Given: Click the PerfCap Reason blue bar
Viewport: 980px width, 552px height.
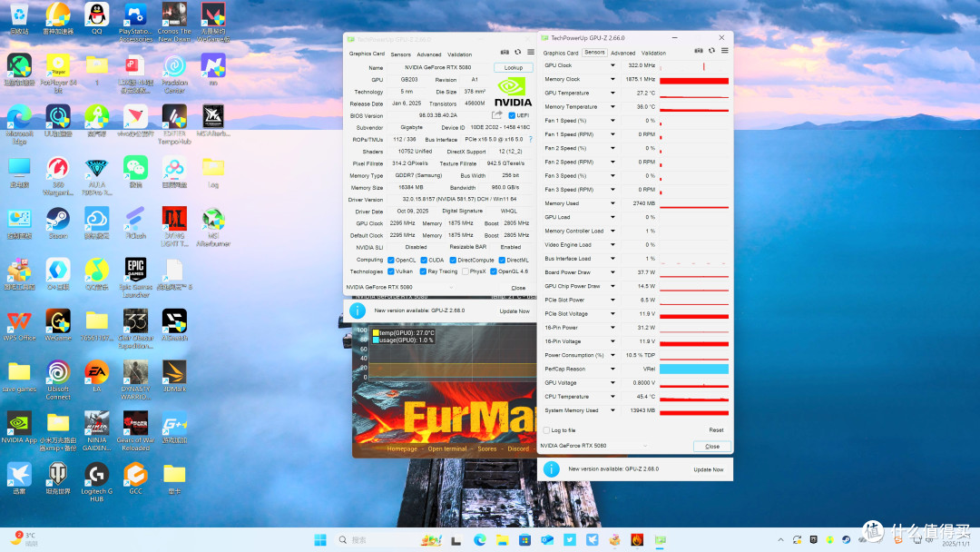Looking at the screenshot, I should coord(694,369).
